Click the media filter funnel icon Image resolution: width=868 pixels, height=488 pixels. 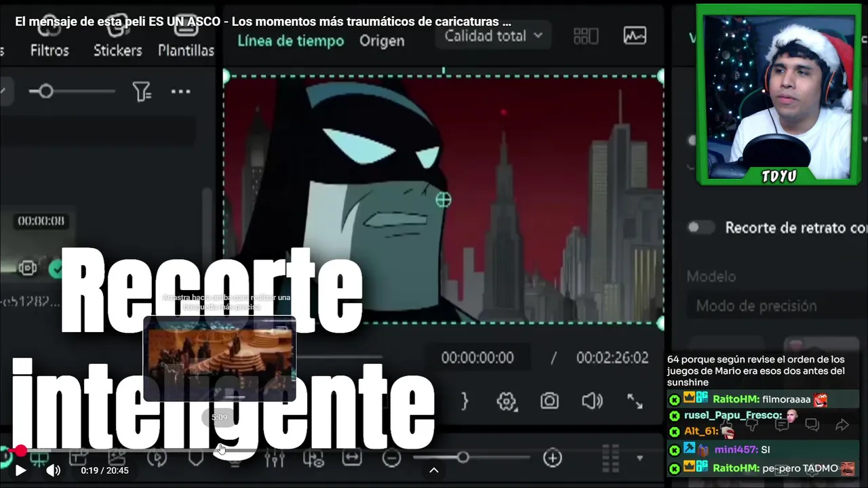pyautogui.click(x=142, y=91)
